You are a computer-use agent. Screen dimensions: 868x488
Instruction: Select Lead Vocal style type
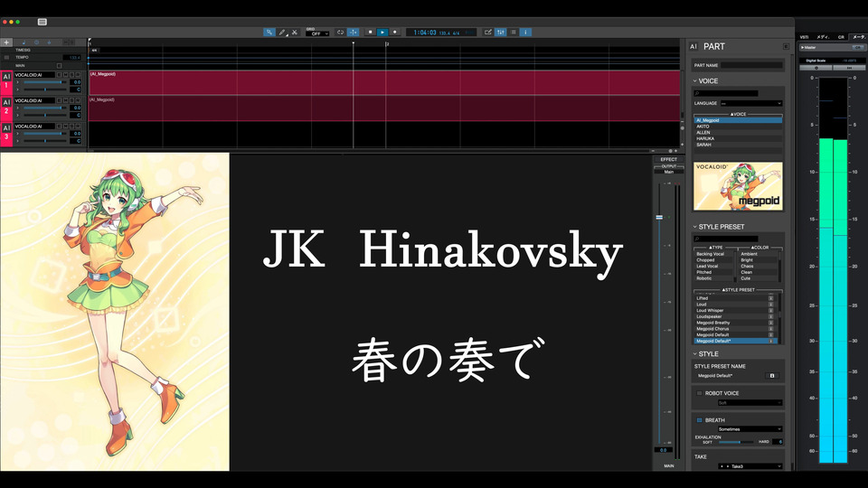(x=713, y=266)
